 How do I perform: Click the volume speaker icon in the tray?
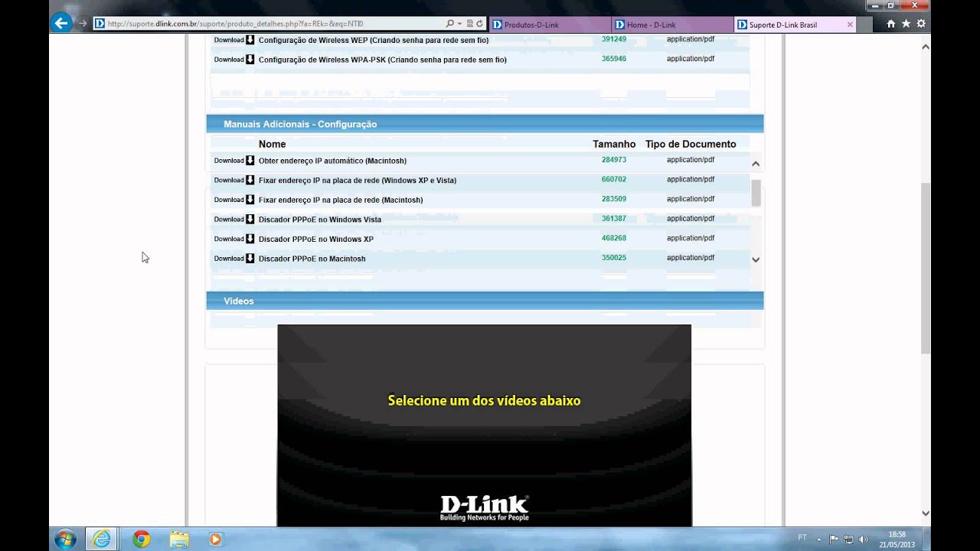point(864,539)
